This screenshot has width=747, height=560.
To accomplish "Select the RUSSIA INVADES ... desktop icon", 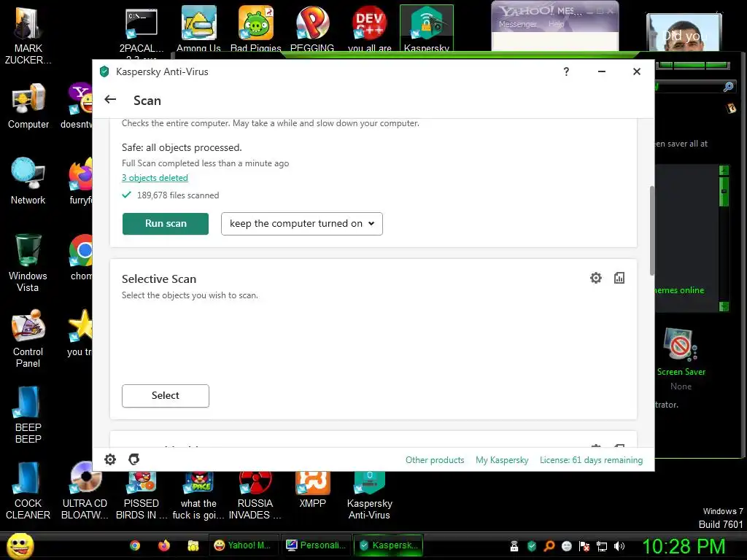I will 255,495.
